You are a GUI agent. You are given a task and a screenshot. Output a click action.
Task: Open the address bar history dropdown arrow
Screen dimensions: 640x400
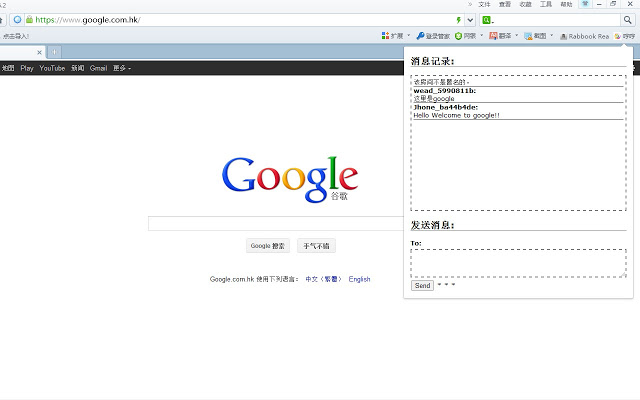pyautogui.click(x=470, y=20)
